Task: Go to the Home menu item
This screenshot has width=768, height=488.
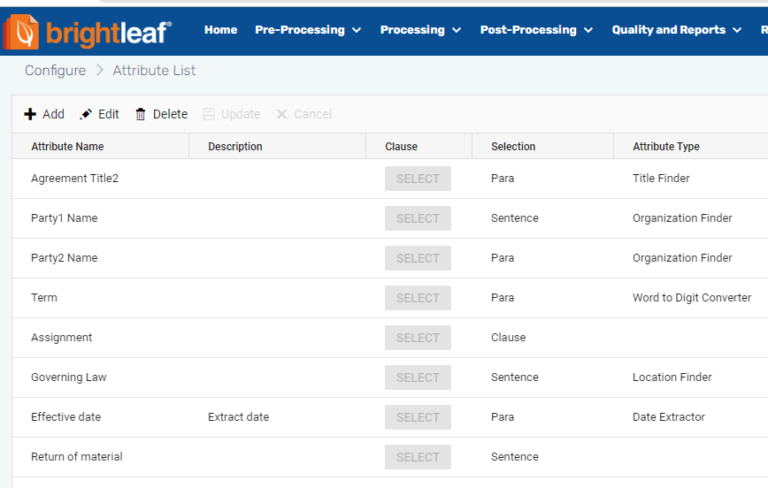Action: (x=221, y=30)
